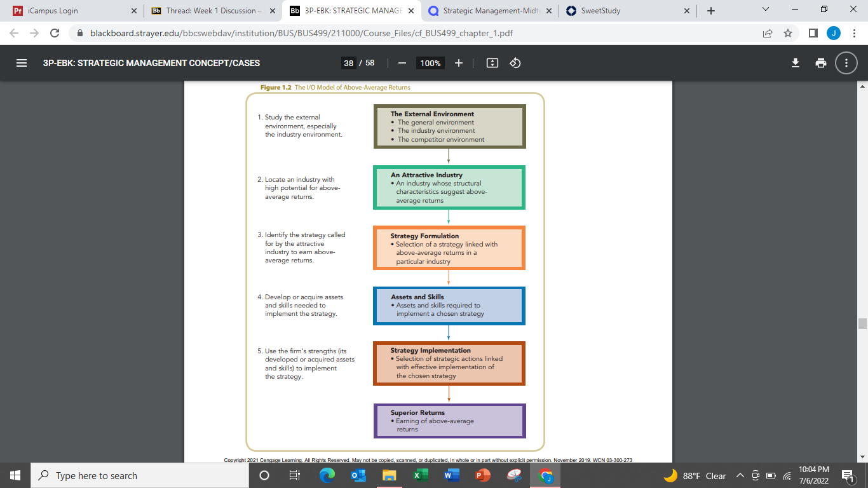Bookmark this tab with star icon
868x488 pixels.
pyautogui.click(x=788, y=33)
